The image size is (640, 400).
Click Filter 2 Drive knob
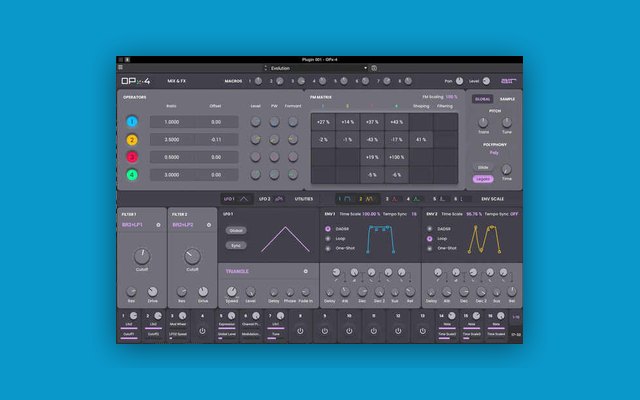[203, 291]
